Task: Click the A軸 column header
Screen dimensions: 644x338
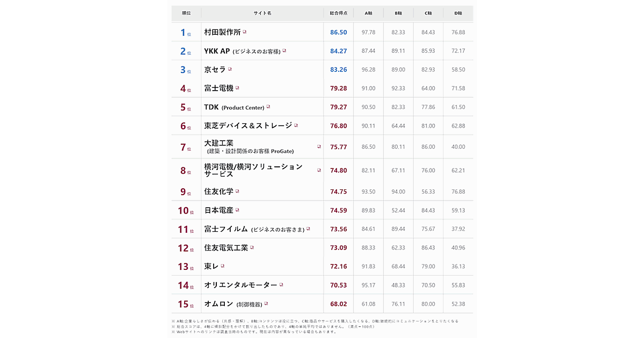Action: 368,13
